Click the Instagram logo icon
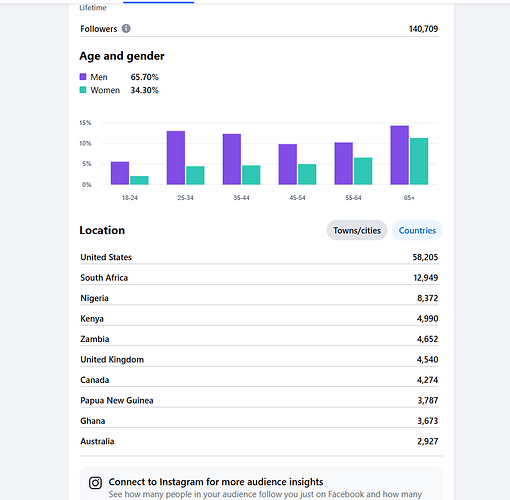 point(95,483)
